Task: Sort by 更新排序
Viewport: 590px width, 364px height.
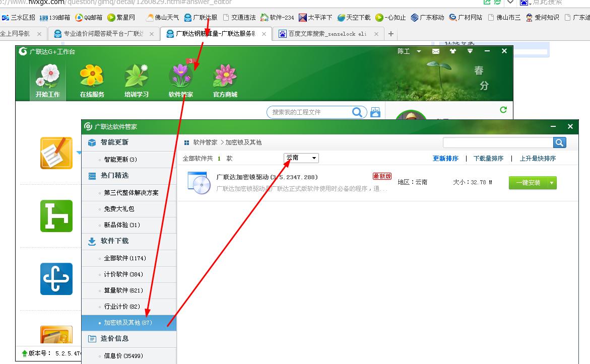Action: [445, 158]
